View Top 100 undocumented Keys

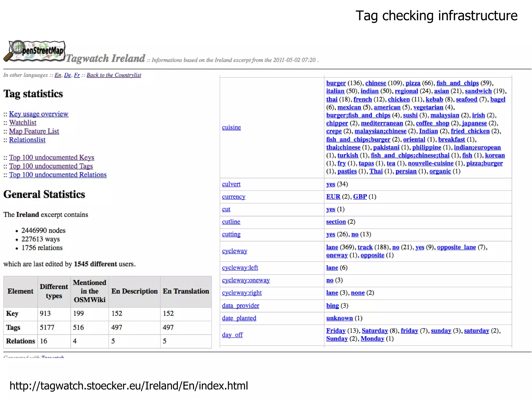click(51, 157)
